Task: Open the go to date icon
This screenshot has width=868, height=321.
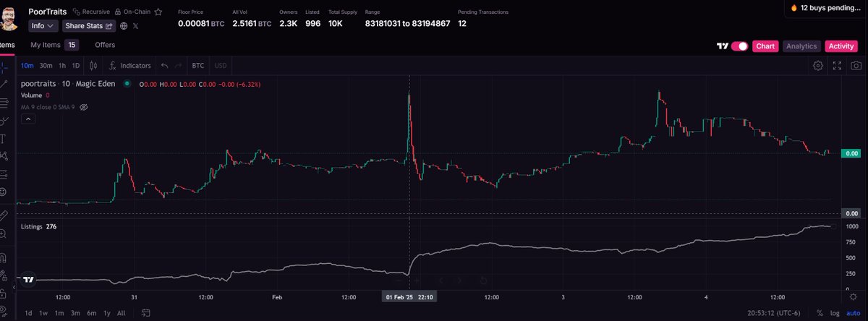Action: coord(146,313)
